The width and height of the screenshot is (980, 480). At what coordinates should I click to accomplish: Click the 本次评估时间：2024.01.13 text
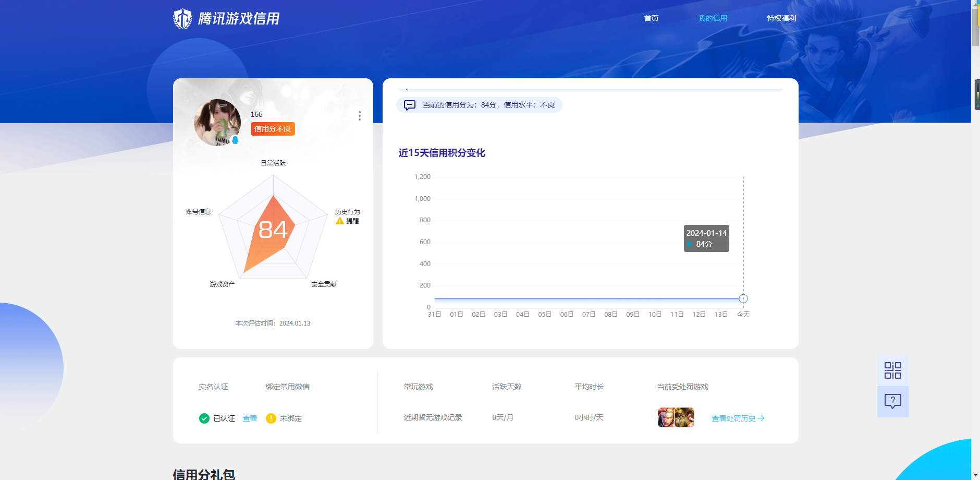click(x=273, y=323)
